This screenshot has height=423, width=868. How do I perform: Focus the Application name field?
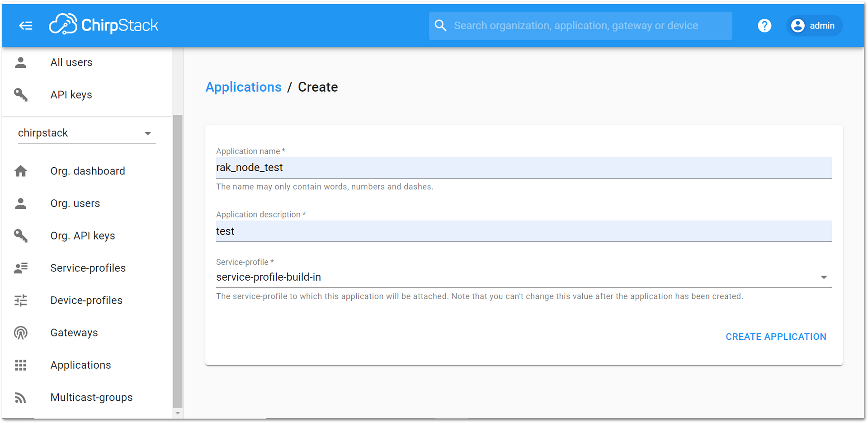pos(524,168)
